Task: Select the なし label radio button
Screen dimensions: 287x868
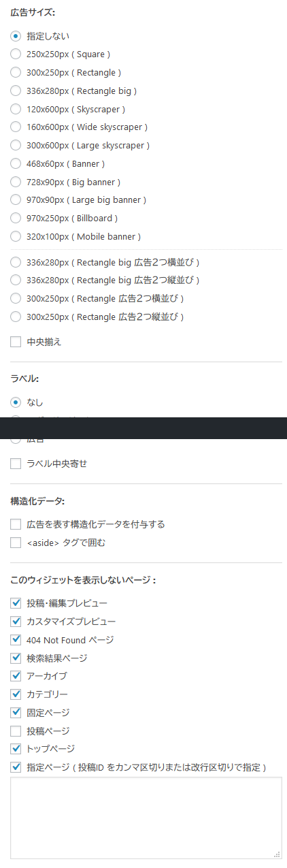Action: pyautogui.click(x=16, y=402)
